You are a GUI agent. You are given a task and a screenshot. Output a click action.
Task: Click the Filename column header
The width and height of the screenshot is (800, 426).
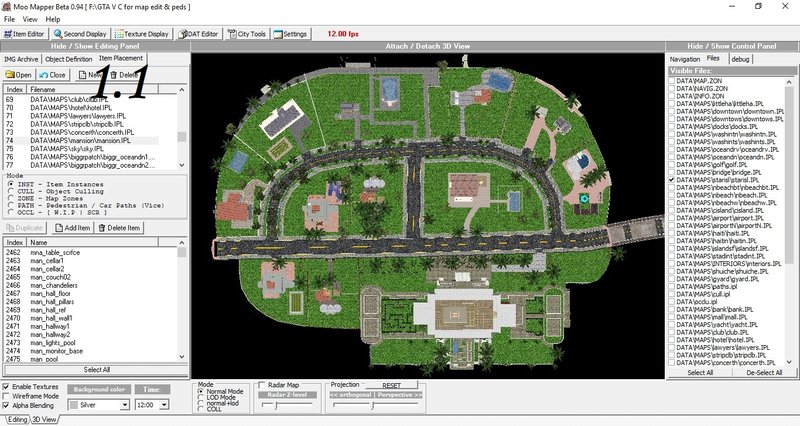[92, 89]
